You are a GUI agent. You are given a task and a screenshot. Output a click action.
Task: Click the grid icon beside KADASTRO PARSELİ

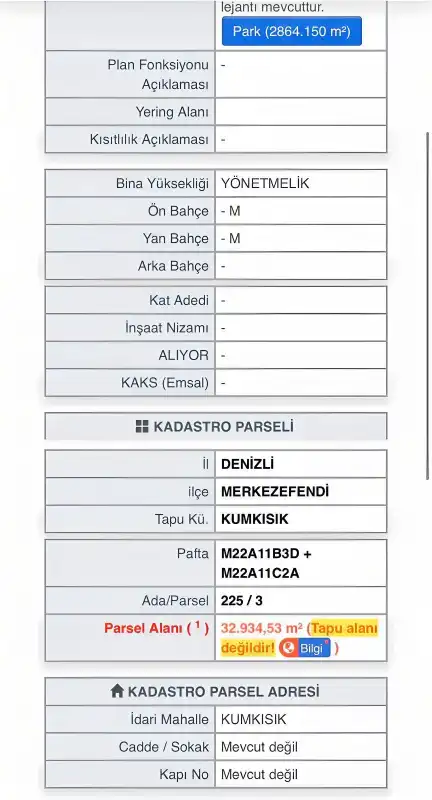(142, 427)
